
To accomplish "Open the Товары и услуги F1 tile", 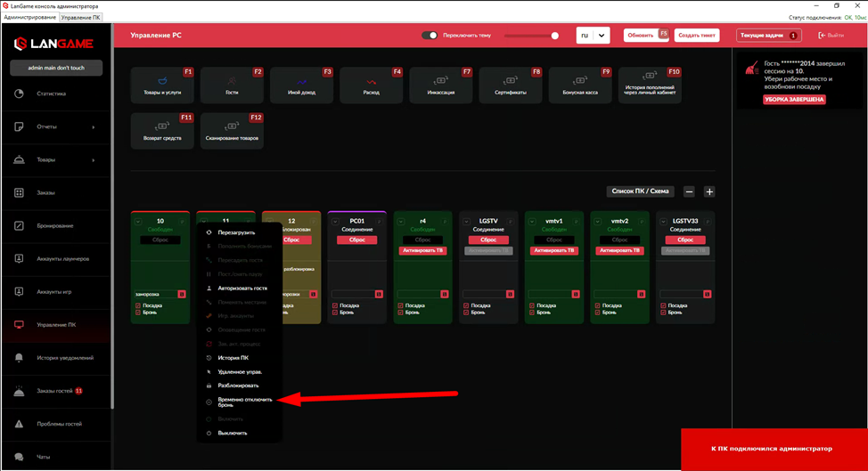I will pyautogui.click(x=162, y=85).
